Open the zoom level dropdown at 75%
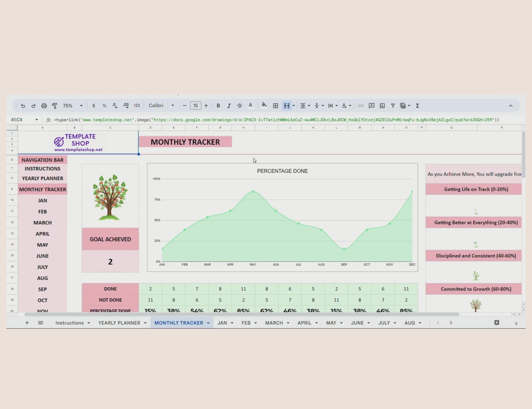The height and width of the screenshot is (409, 532). click(x=72, y=106)
